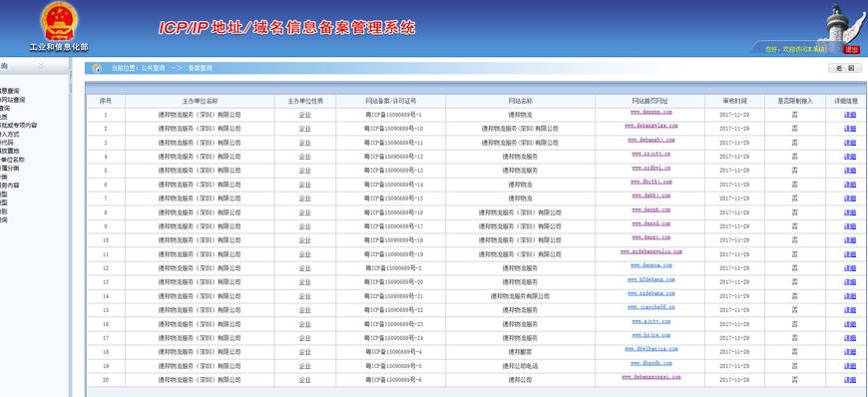Open 详细 details link for row 20
The height and width of the screenshot is (397, 868).
click(850, 380)
